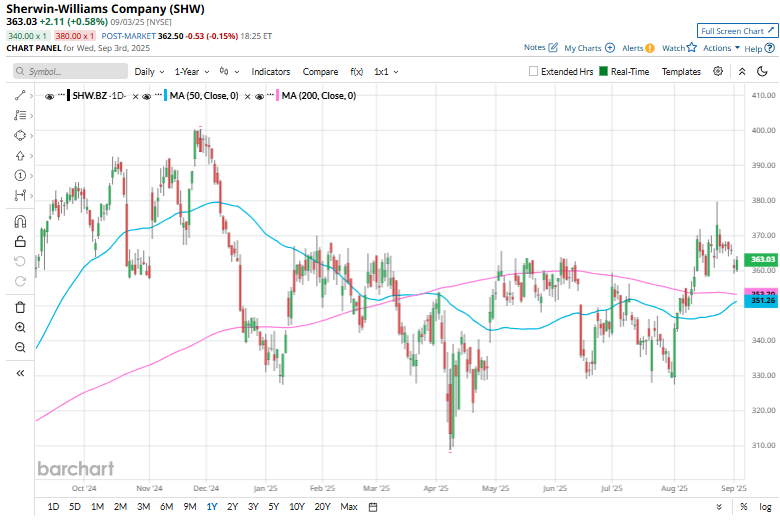Toggle the Real-Time checkbox
The width and height of the screenshot is (780, 525).
tap(603, 71)
